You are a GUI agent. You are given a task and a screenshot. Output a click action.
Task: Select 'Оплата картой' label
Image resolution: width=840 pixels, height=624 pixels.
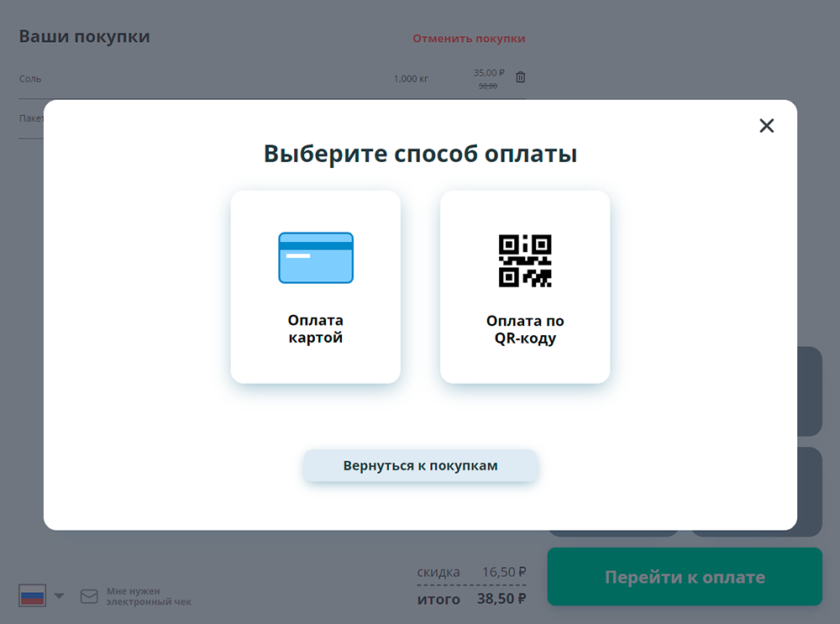click(x=316, y=329)
